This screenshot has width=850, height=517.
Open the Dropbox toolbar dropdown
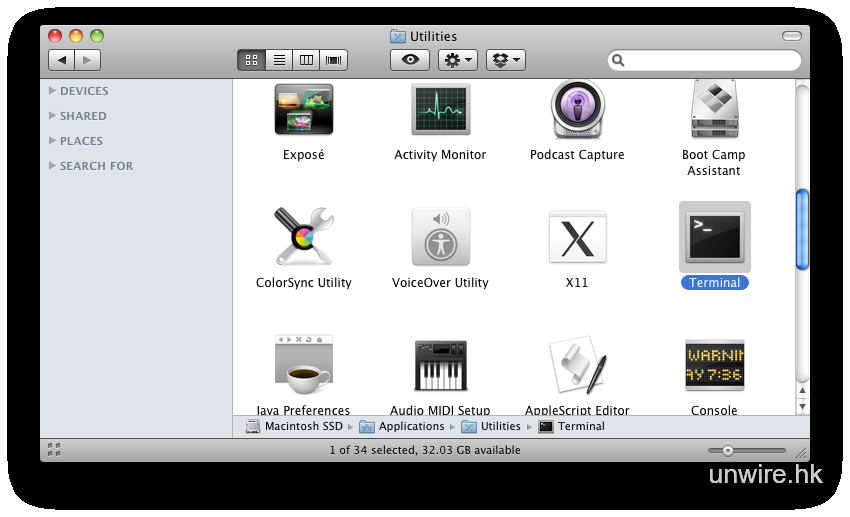505,60
